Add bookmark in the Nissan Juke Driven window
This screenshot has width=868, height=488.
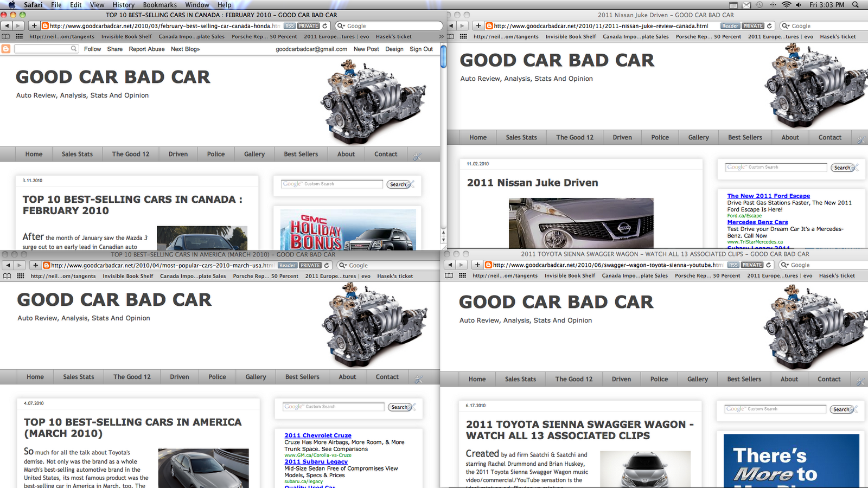coord(478,25)
